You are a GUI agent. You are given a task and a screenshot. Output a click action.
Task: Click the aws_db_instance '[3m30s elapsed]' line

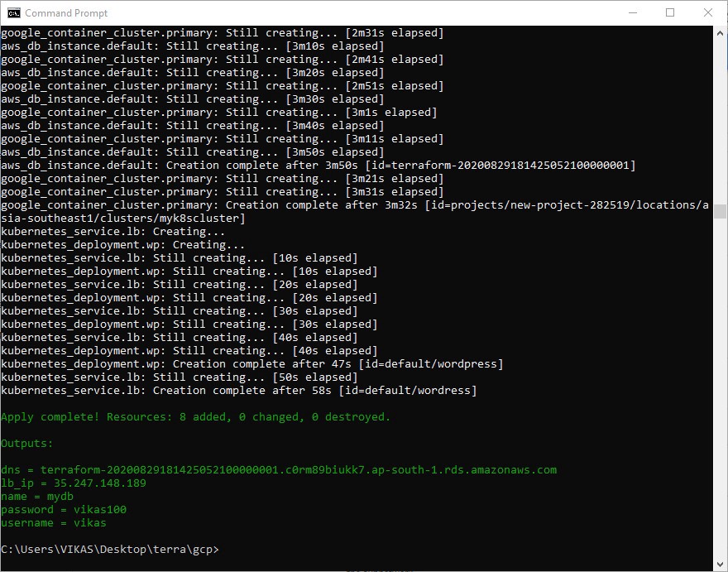point(192,99)
